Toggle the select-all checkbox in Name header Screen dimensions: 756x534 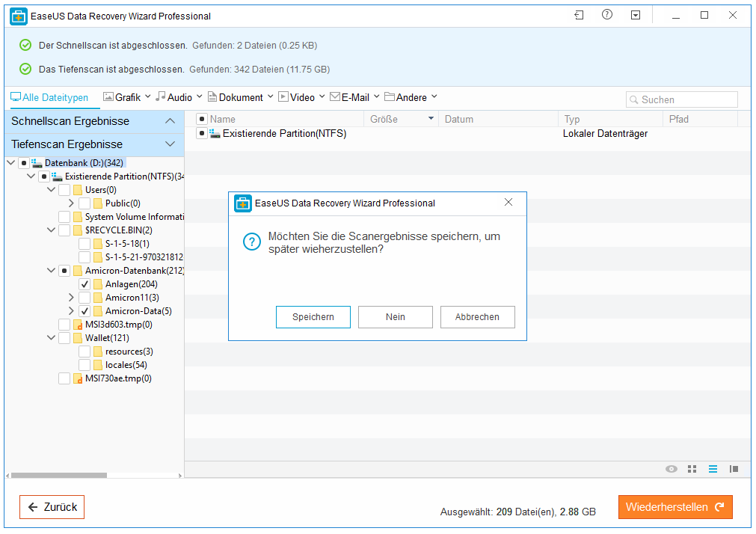tap(202, 119)
